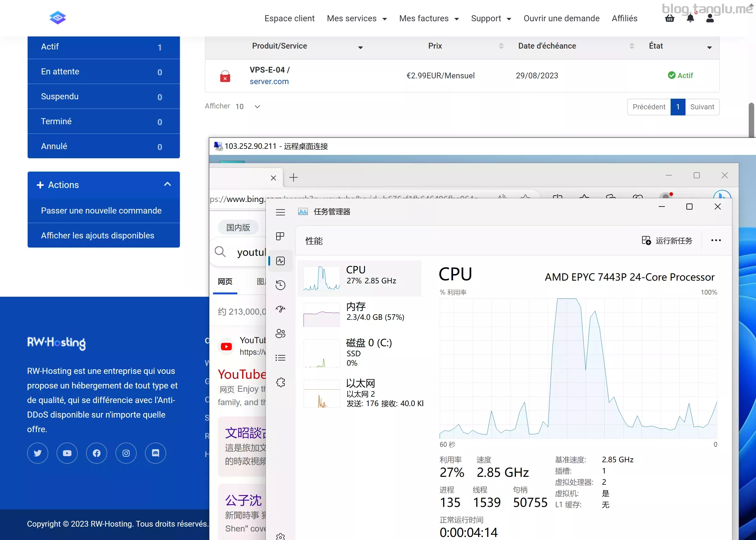This screenshot has height=540, width=756.
Task: Sort the État column arrow
Action: coord(709,47)
